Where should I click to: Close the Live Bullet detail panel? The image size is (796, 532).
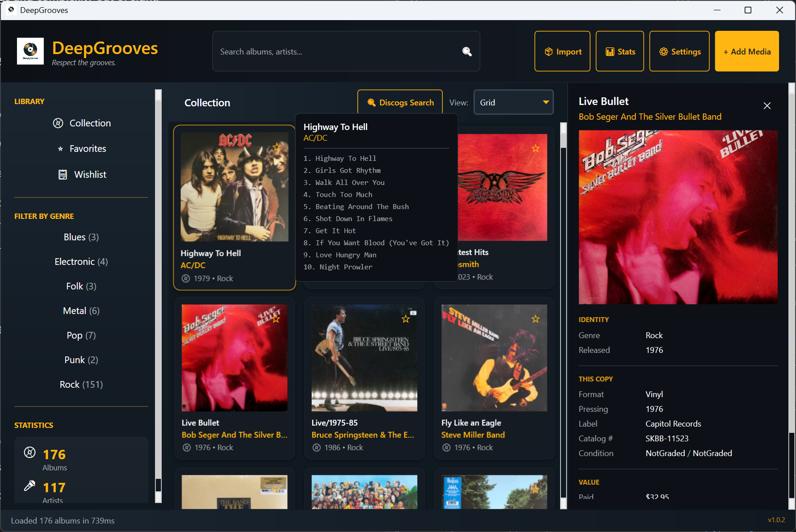click(767, 106)
